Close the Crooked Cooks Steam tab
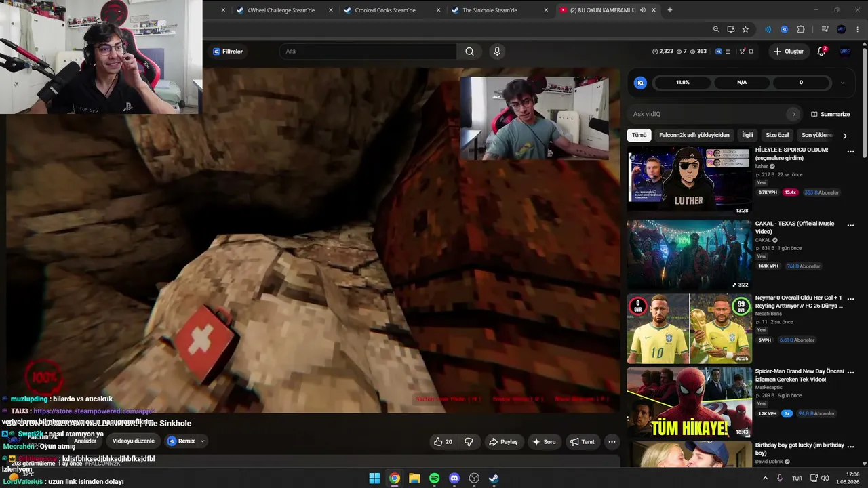Screen dimensions: 868x488 pyautogui.click(x=438, y=10)
